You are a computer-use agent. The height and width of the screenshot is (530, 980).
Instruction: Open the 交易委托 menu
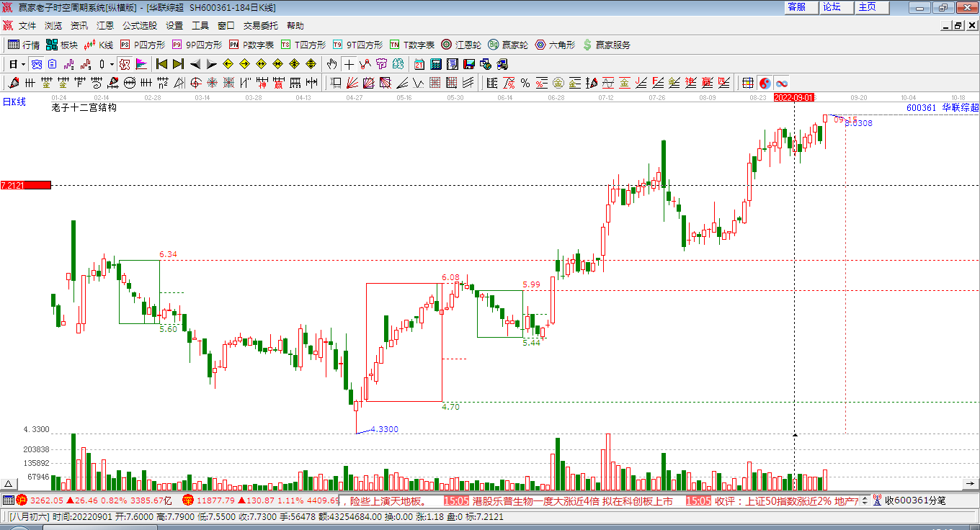tap(261, 25)
